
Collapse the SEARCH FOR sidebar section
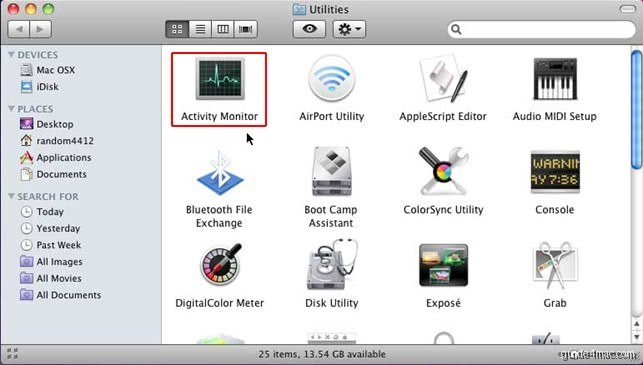[11, 196]
